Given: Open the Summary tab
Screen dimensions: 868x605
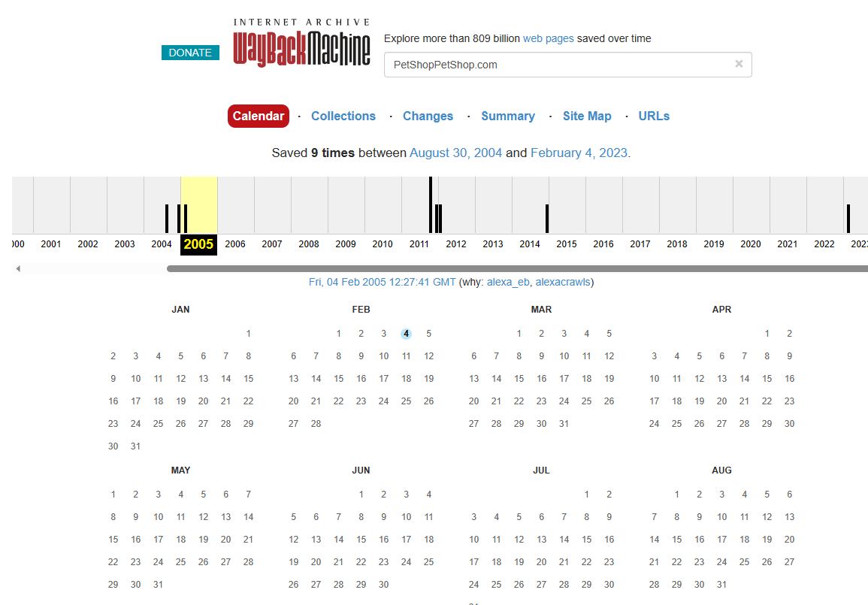Looking at the screenshot, I should (x=507, y=116).
